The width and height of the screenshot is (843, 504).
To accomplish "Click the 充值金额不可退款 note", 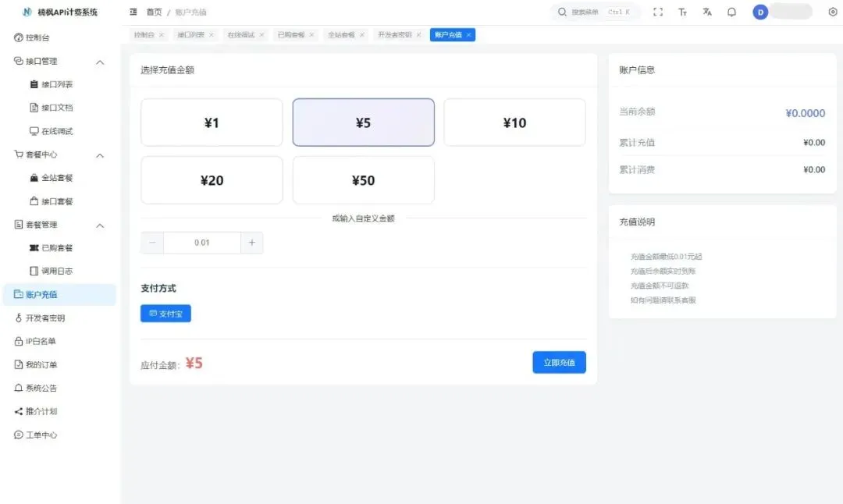I will (659, 286).
